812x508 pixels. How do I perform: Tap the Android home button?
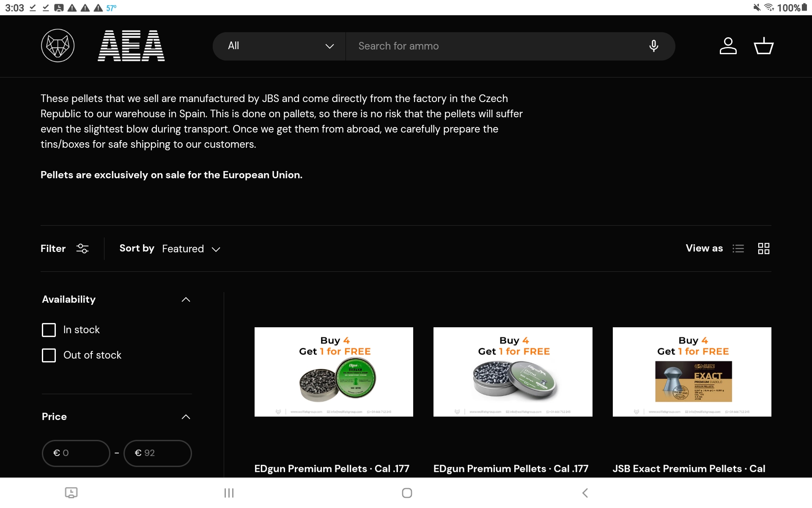[x=407, y=493]
